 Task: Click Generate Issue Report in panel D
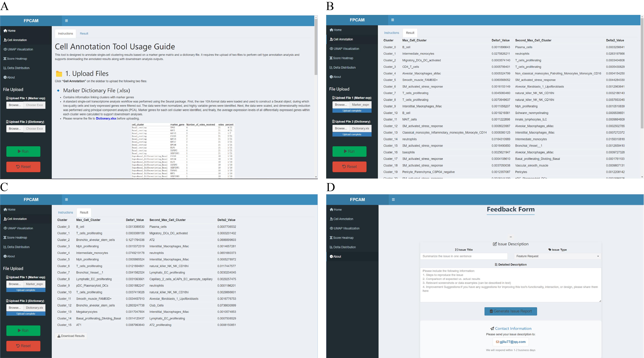[x=511, y=311]
